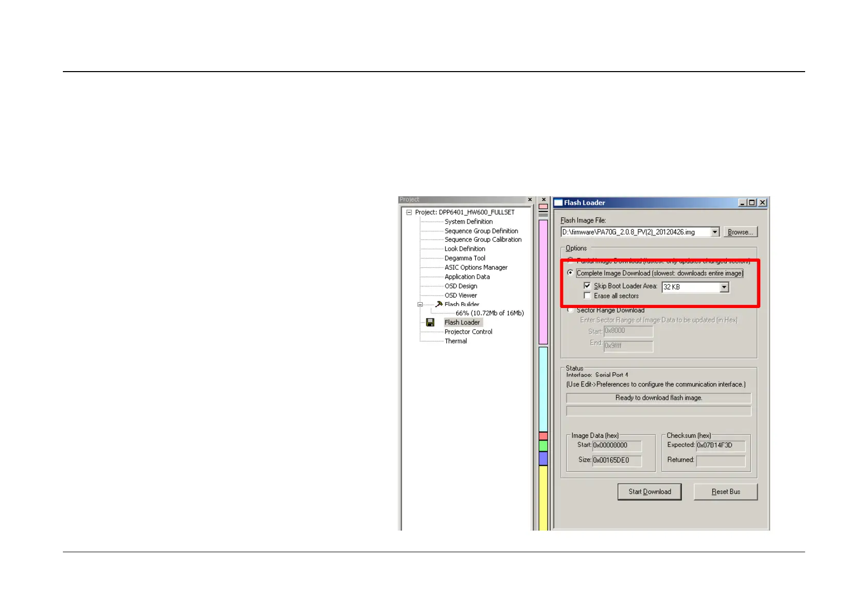The image size is (868, 613).
Task: Click the Ready to download flash image status
Action: tap(659, 398)
